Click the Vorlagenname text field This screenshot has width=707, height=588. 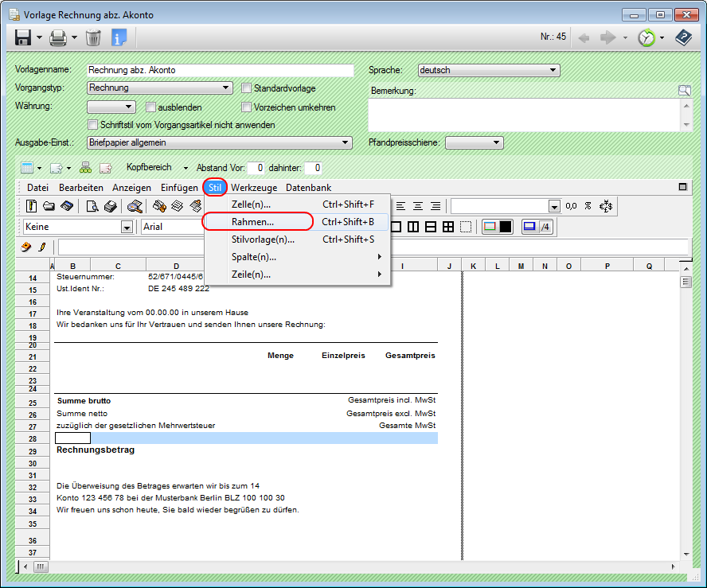[220, 70]
